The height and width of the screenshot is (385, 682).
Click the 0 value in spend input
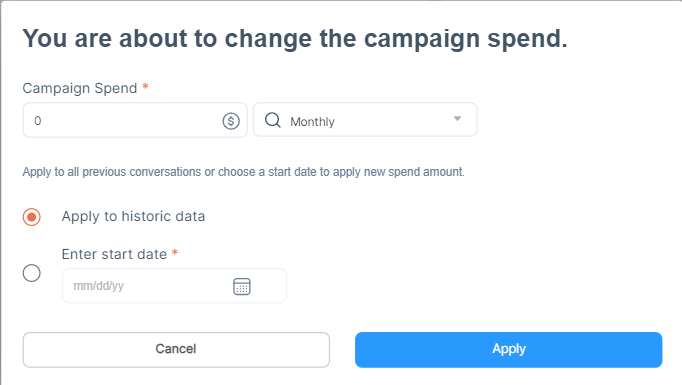click(x=38, y=121)
